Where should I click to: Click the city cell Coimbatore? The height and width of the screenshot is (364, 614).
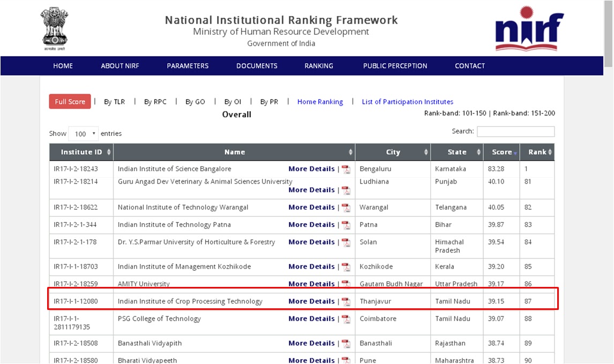378,318
